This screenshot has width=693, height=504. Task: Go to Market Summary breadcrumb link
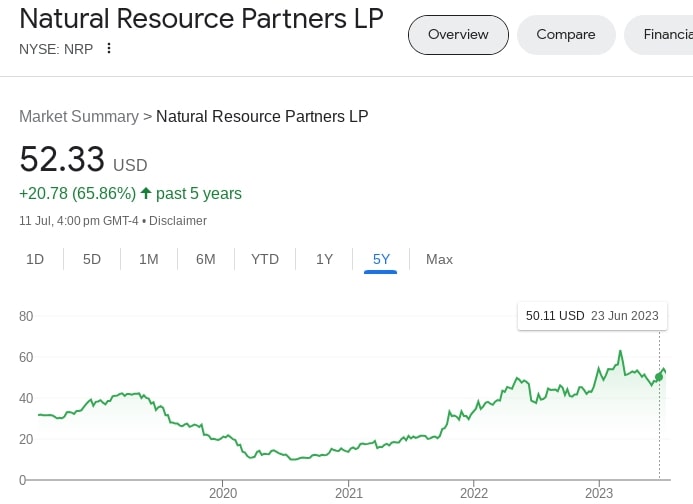[x=79, y=116]
